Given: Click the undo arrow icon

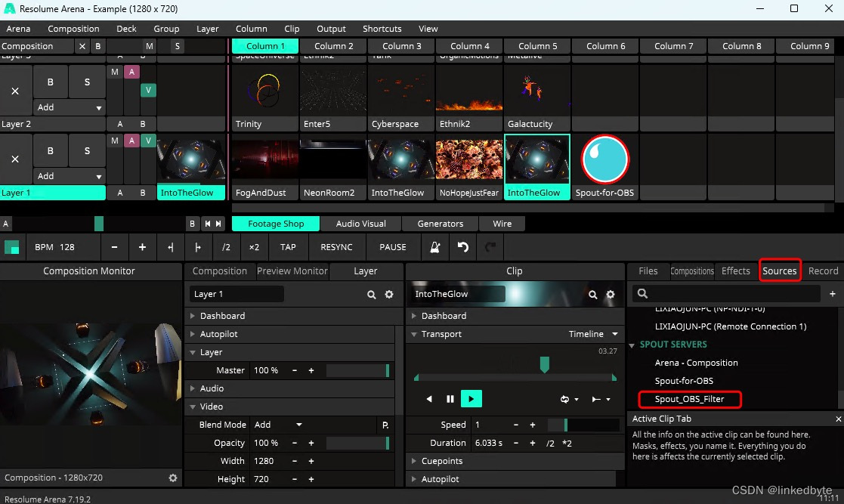Looking at the screenshot, I should tap(463, 247).
